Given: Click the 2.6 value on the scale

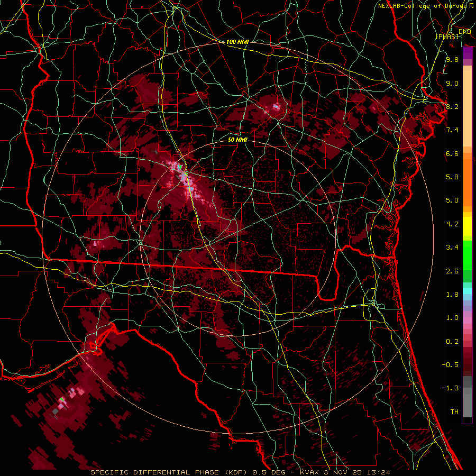Looking at the screenshot, I should click(x=452, y=271).
